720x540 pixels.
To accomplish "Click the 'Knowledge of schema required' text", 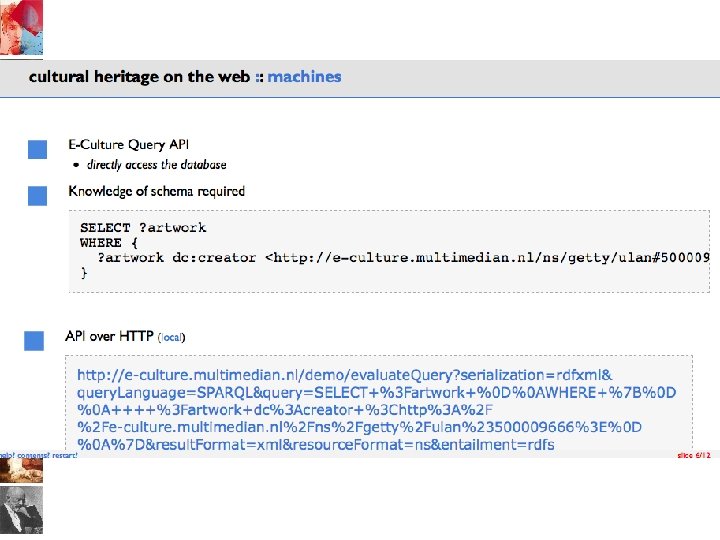I will (x=156, y=191).
